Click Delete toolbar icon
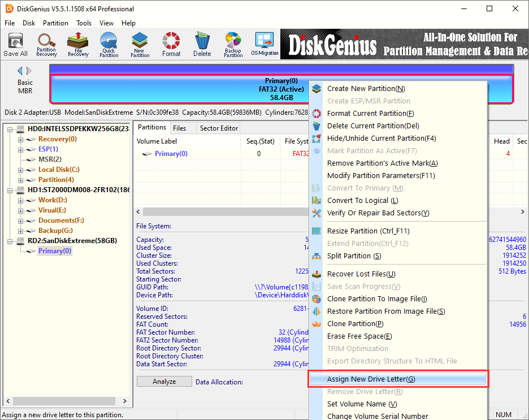The image size is (529, 420). (x=202, y=44)
